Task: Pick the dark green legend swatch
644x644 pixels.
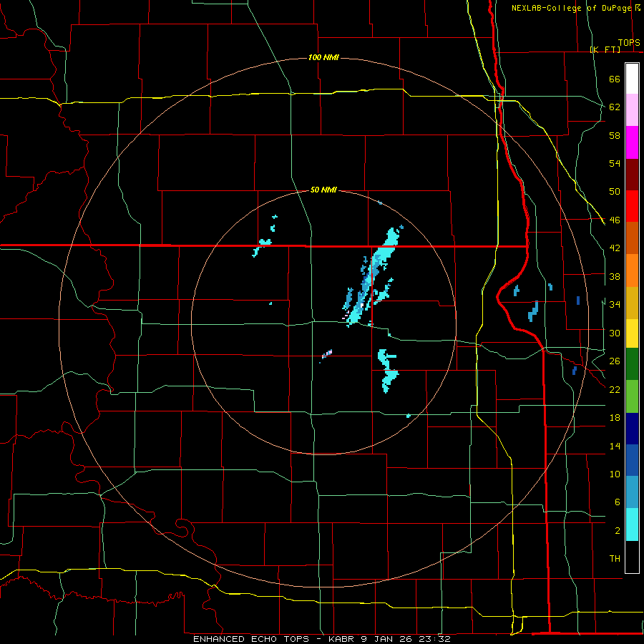Action: tap(632, 364)
